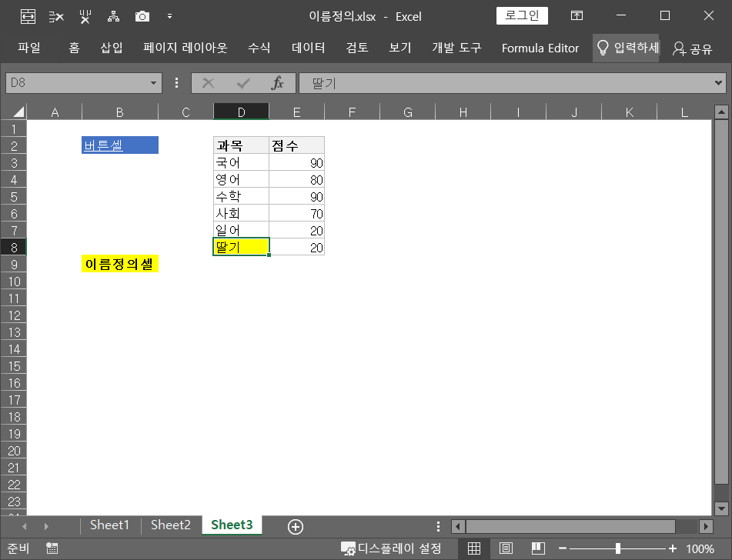Click the zoom in plus button

[x=672, y=548]
